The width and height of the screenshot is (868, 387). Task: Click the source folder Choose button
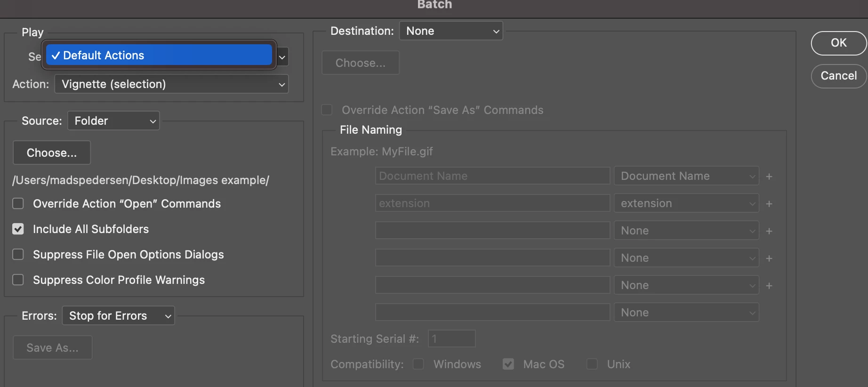tap(52, 153)
